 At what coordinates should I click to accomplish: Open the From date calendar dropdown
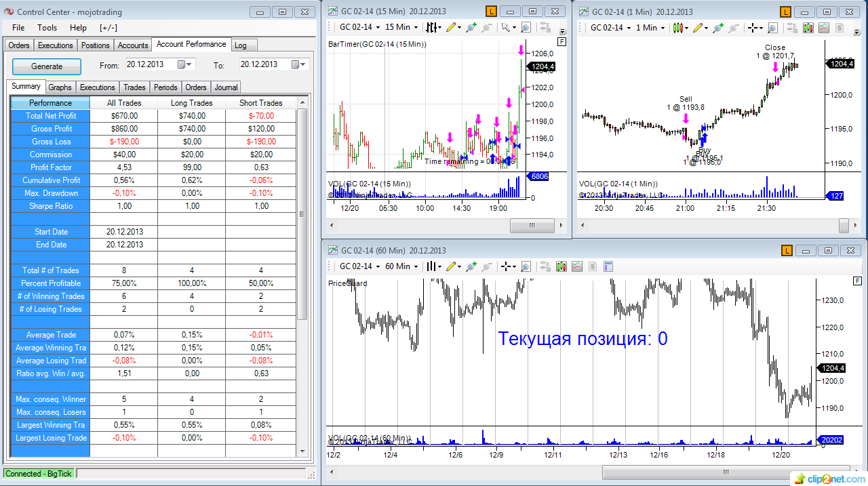(185, 64)
